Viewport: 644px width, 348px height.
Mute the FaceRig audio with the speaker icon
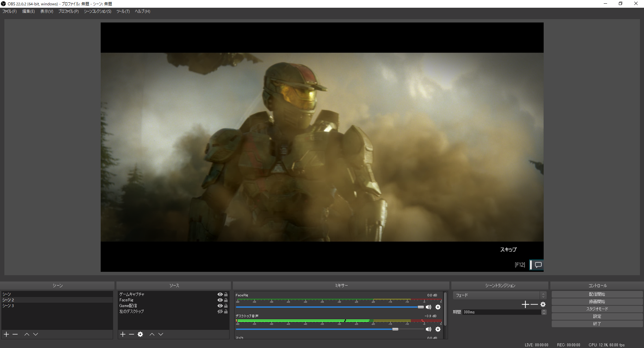[x=429, y=307]
